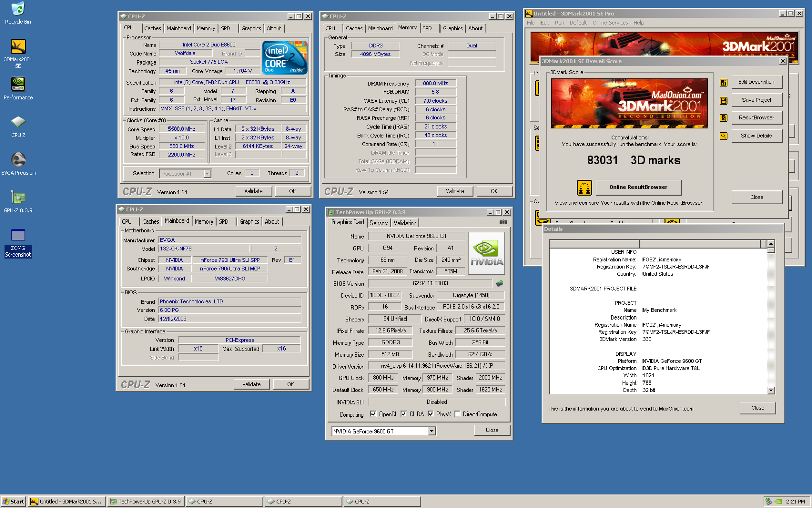Click scroll down arrow in Details list
The width and height of the screenshot is (812, 508).
point(771,391)
